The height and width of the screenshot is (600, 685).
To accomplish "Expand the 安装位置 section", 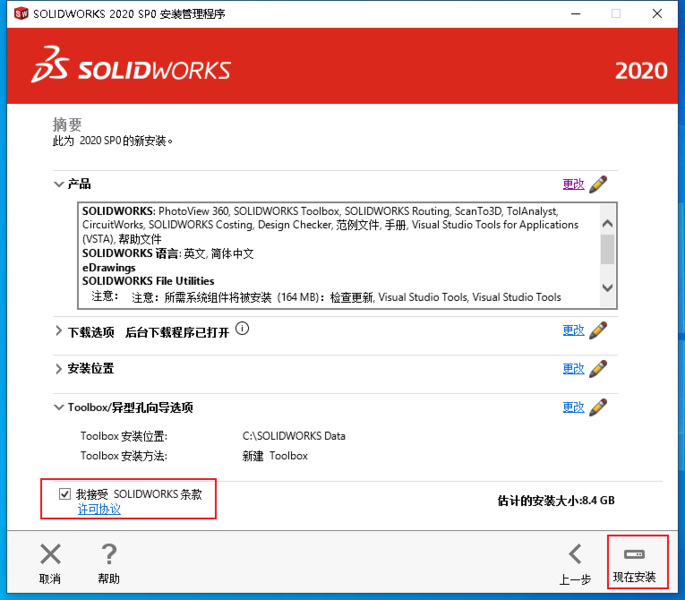I will [59, 369].
